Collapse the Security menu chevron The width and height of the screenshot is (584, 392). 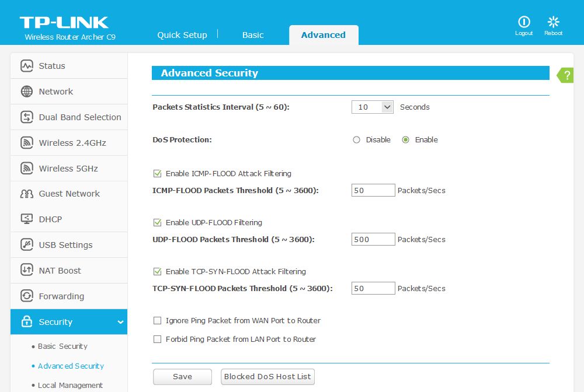120,322
